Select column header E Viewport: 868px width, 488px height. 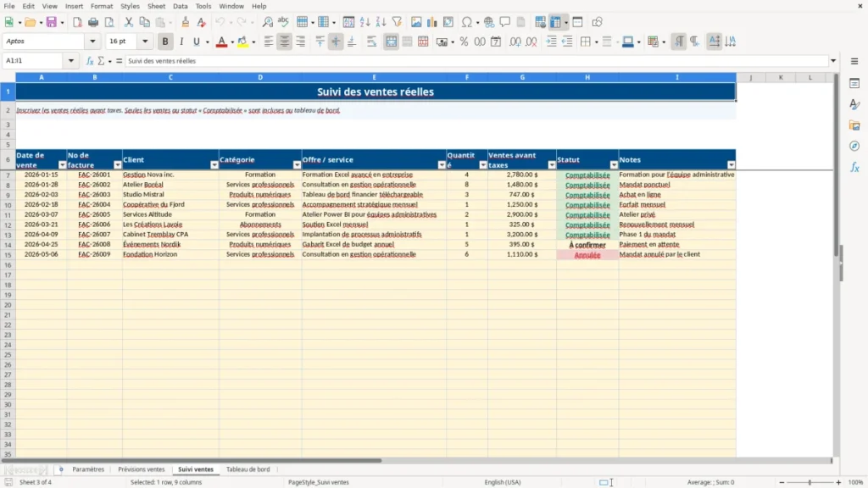[374, 77]
